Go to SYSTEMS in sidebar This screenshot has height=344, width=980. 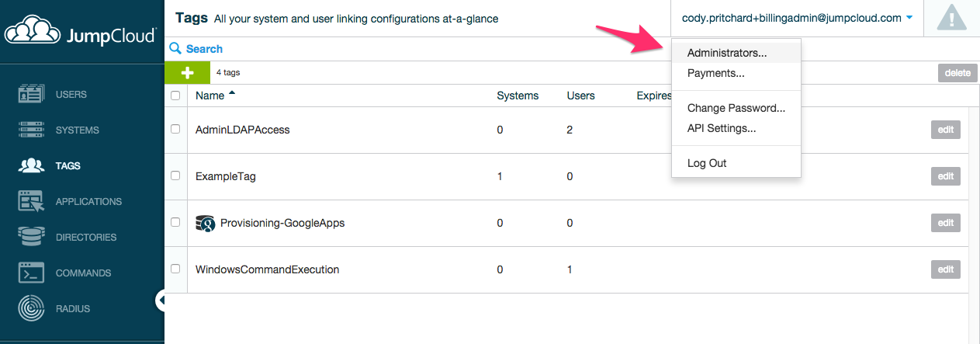tap(78, 130)
